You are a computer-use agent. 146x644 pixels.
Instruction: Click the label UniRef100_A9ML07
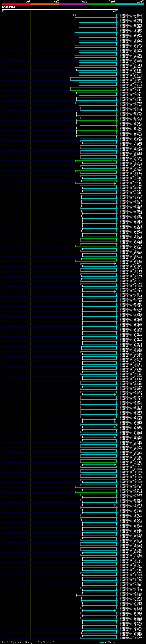(131, 638)
